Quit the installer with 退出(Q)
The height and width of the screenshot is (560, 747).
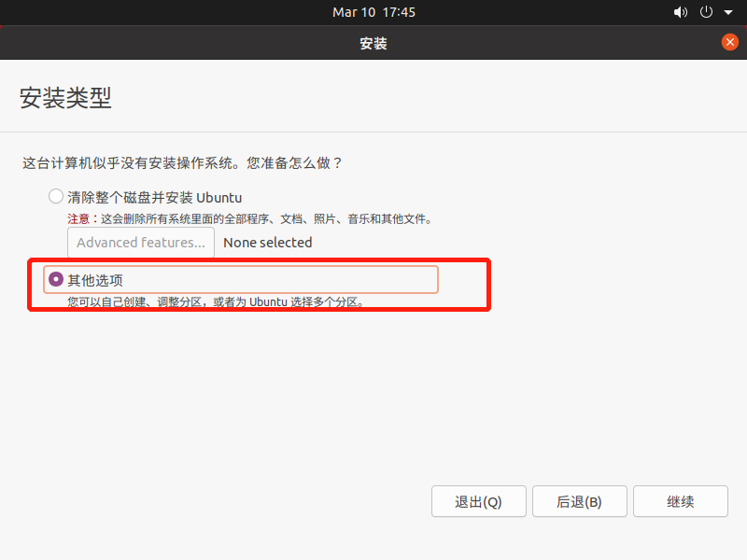tap(478, 501)
